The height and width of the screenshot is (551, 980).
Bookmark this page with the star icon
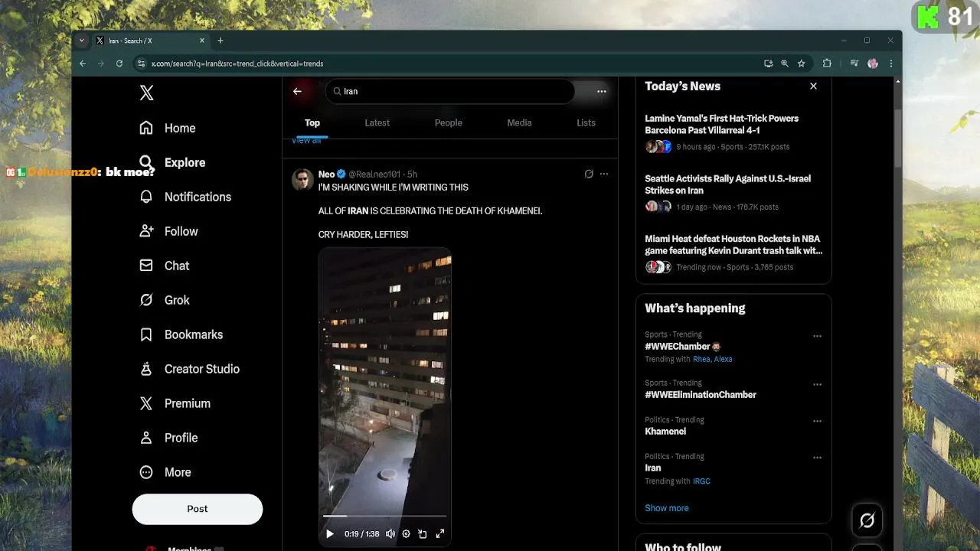click(x=802, y=64)
